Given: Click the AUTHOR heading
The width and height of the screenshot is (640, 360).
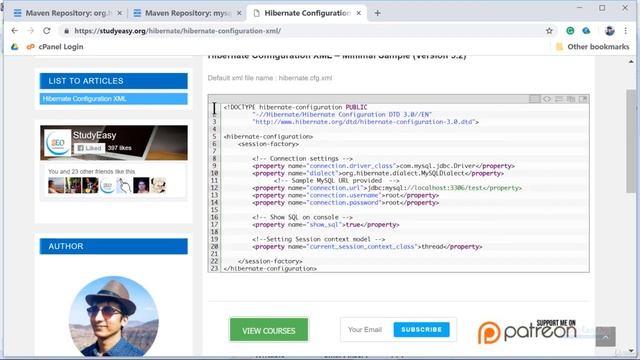Looking at the screenshot, I should pos(113,246).
